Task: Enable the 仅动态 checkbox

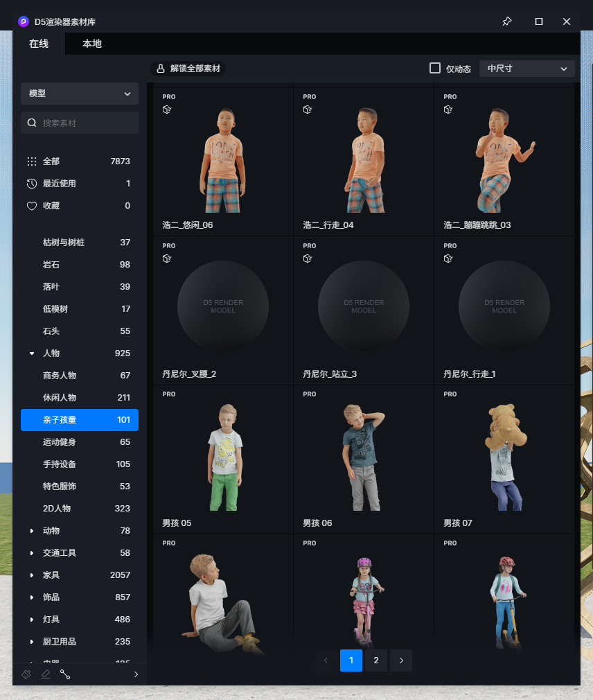Action: tap(435, 68)
